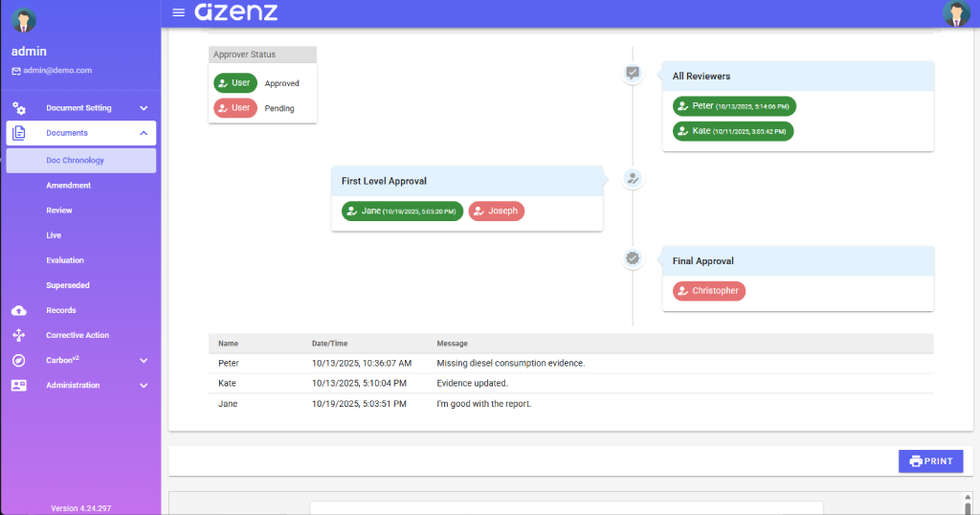Screen dimensions: 980x515
Task: Click the First Level Approval timeline icon
Action: pos(632,178)
